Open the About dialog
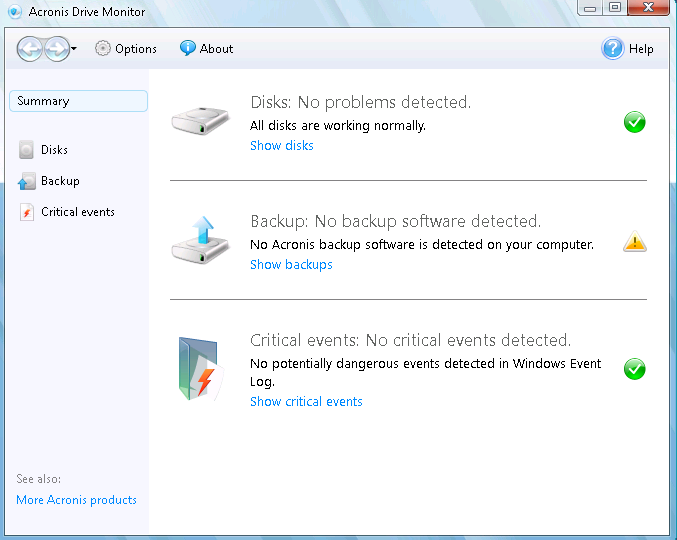This screenshot has width=677, height=540. coord(206,48)
